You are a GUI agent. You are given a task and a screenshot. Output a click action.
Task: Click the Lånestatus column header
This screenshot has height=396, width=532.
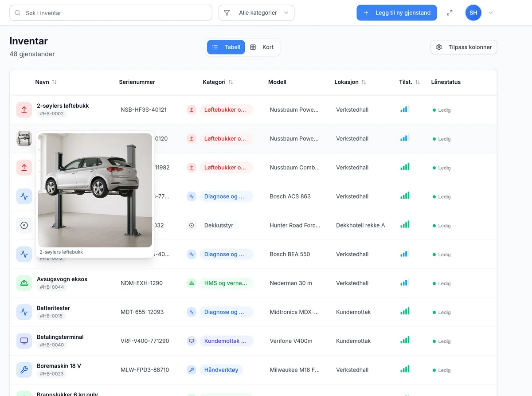click(446, 82)
